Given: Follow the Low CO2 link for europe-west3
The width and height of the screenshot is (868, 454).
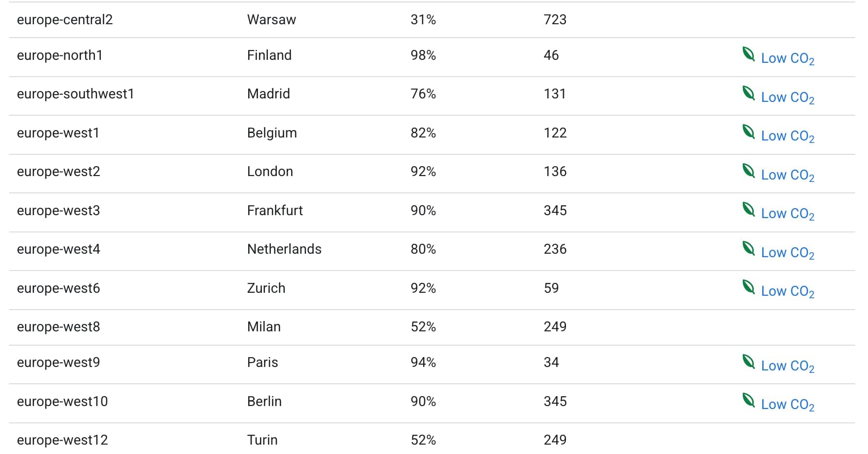Looking at the screenshot, I should [x=787, y=214].
